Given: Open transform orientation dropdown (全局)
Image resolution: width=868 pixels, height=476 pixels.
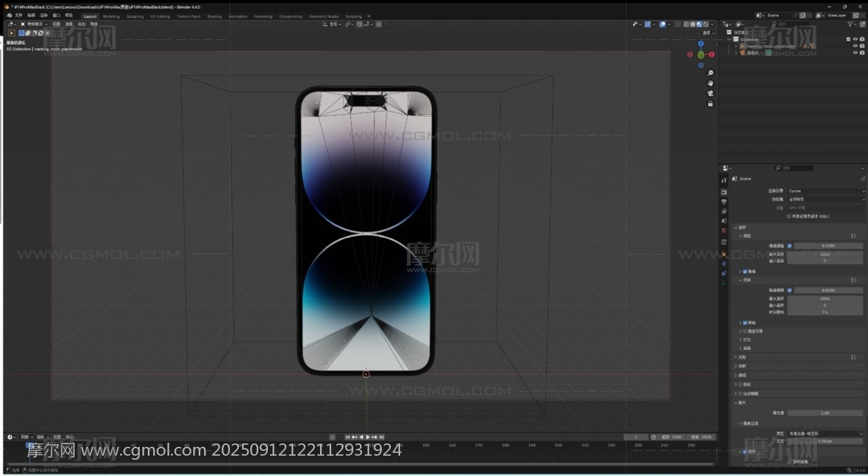Looking at the screenshot, I should [x=332, y=24].
